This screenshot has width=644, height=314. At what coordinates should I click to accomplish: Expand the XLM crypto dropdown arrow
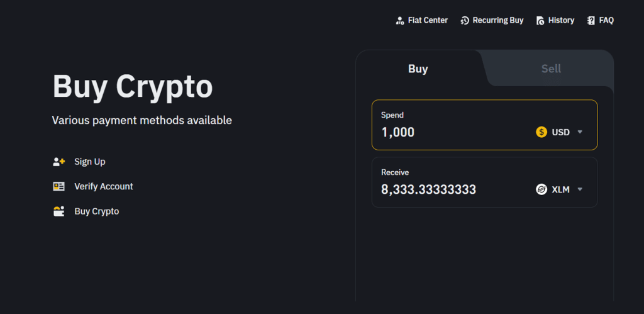pos(580,189)
